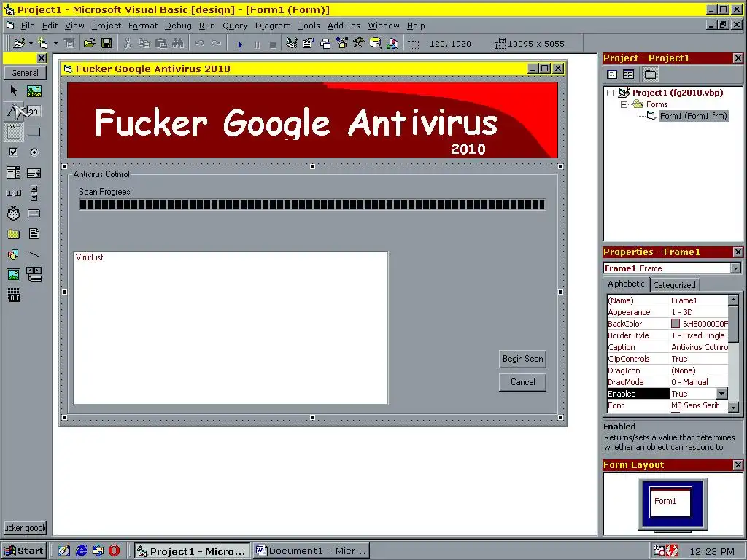The width and height of the screenshot is (747, 560).
Task: Select the OLE container tool
Action: (13, 295)
